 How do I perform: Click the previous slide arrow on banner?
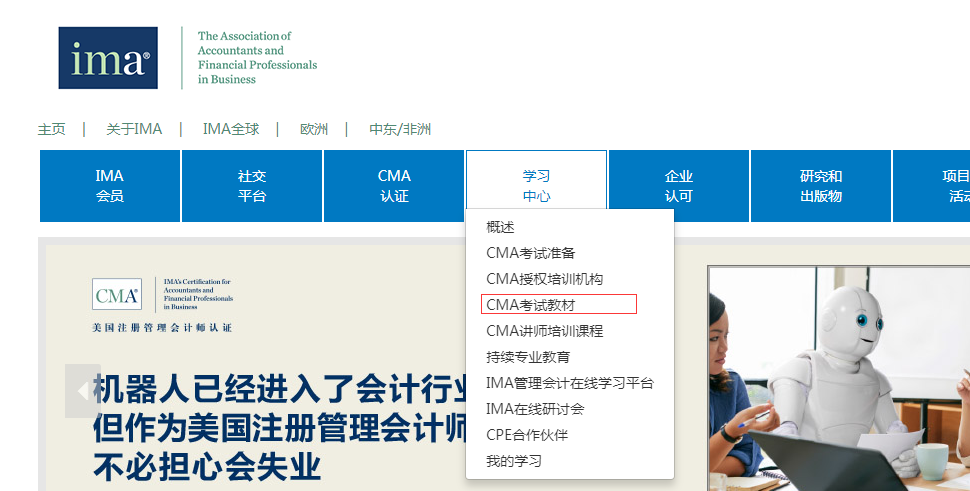pos(83,391)
